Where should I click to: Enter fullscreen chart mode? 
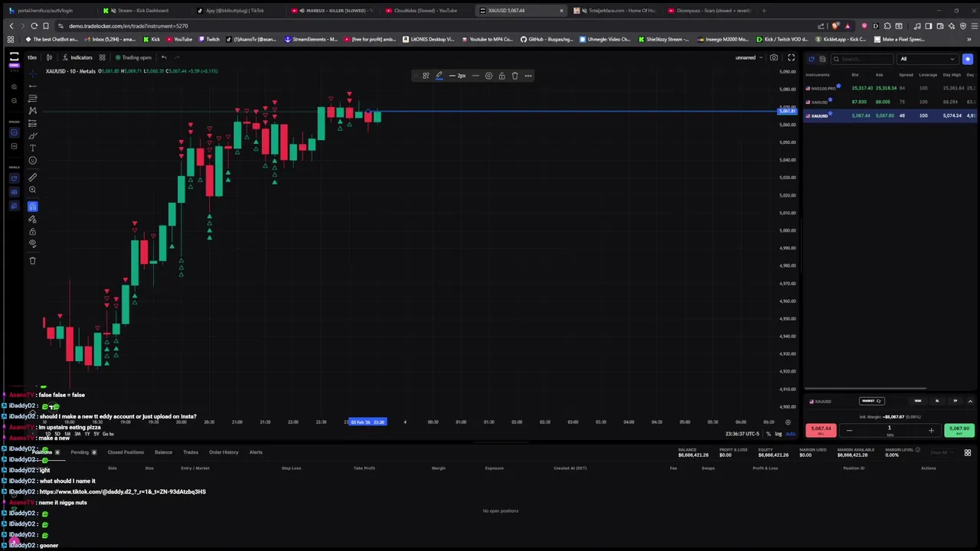tap(791, 57)
